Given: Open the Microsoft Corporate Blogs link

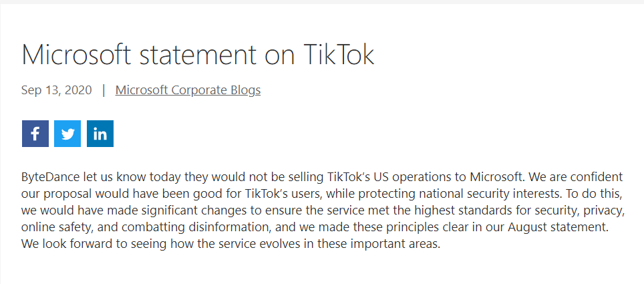Looking at the screenshot, I should pyautogui.click(x=188, y=90).
